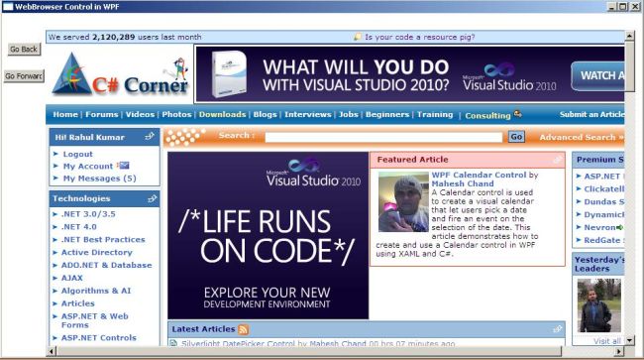Open ASP.NET Controls category
Viewport: 644px width, 360px height.
pos(98,338)
